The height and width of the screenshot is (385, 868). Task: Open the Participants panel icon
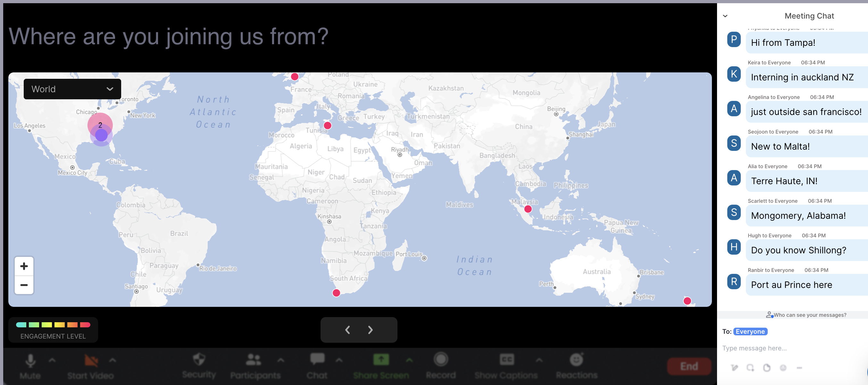pyautogui.click(x=254, y=359)
